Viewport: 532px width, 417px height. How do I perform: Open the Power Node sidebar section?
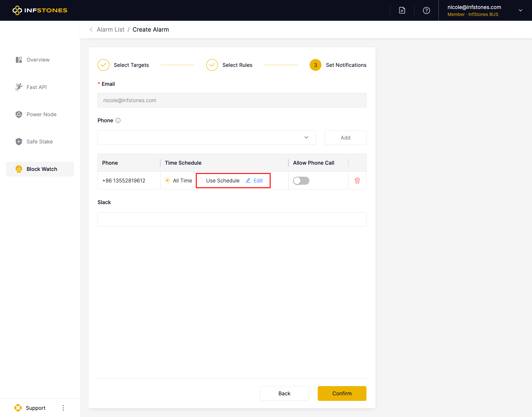point(41,114)
